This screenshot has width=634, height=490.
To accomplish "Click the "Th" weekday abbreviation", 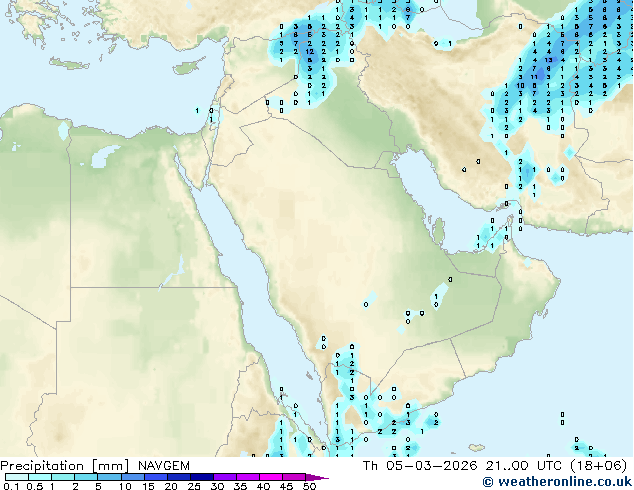I will coord(370,466).
